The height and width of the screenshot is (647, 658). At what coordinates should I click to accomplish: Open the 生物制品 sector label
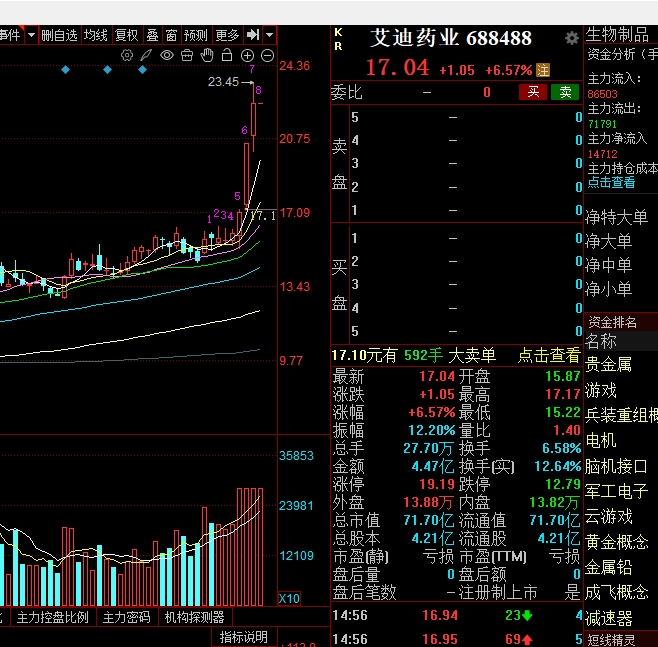pos(617,34)
